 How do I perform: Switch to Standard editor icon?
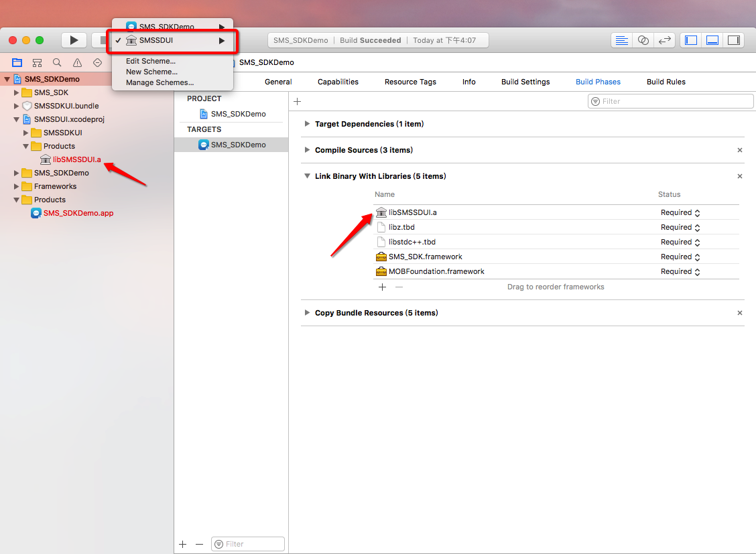(x=622, y=40)
